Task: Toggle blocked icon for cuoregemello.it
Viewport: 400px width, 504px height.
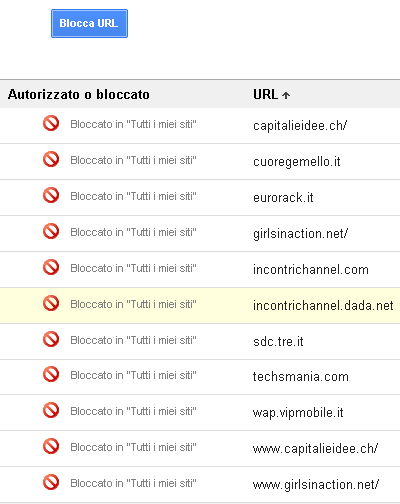Action: tap(51, 159)
